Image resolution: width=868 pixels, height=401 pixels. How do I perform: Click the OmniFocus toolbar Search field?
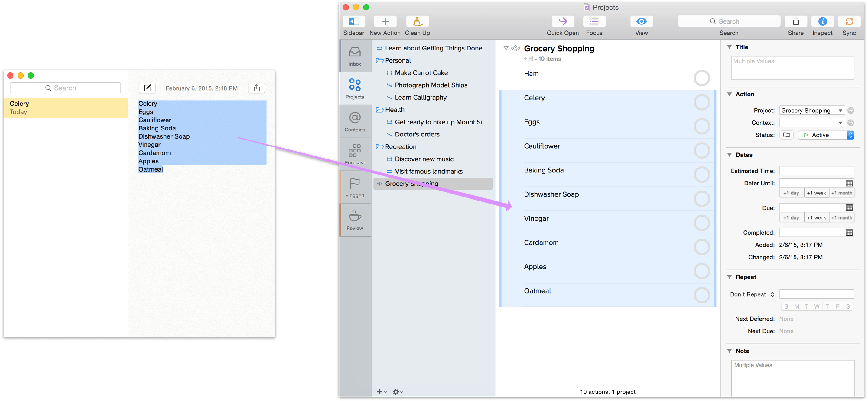729,21
